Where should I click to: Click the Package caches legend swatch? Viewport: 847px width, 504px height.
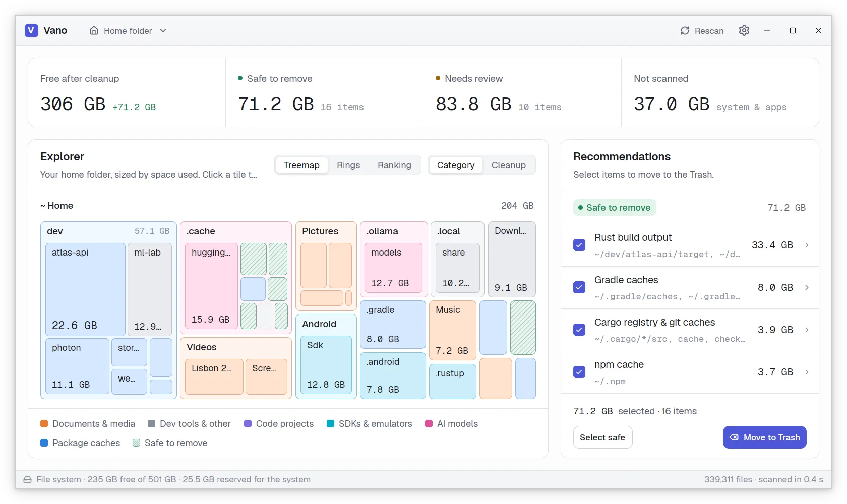tap(44, 443)
